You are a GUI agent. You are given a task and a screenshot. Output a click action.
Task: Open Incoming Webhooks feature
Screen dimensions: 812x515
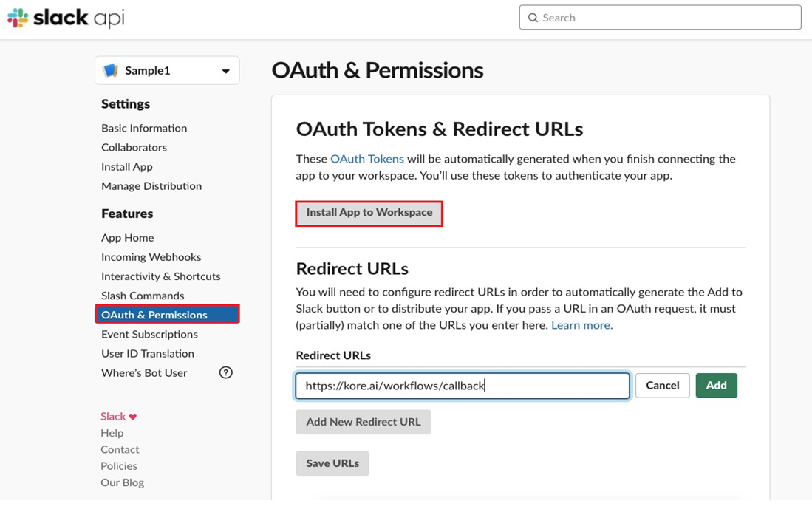pos(151,256)
